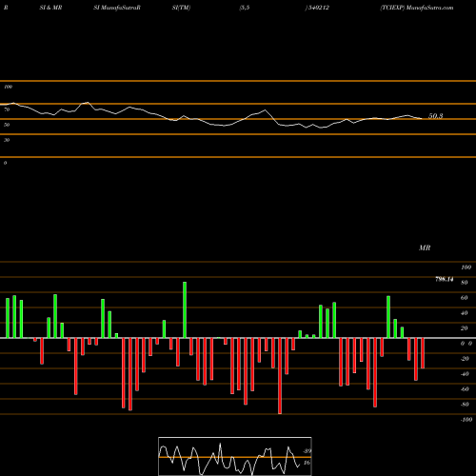Click the 20 label on the MR axis
The width and height of the screenshot is (476, 476).
click(465, 328)
